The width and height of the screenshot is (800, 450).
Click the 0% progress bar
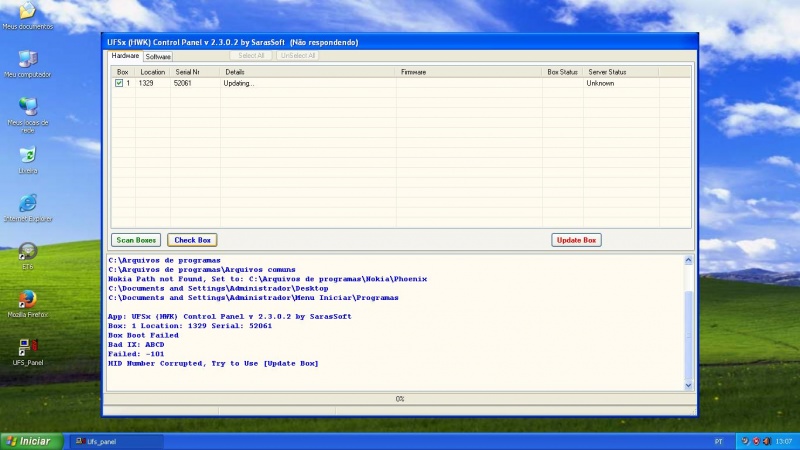399,399
